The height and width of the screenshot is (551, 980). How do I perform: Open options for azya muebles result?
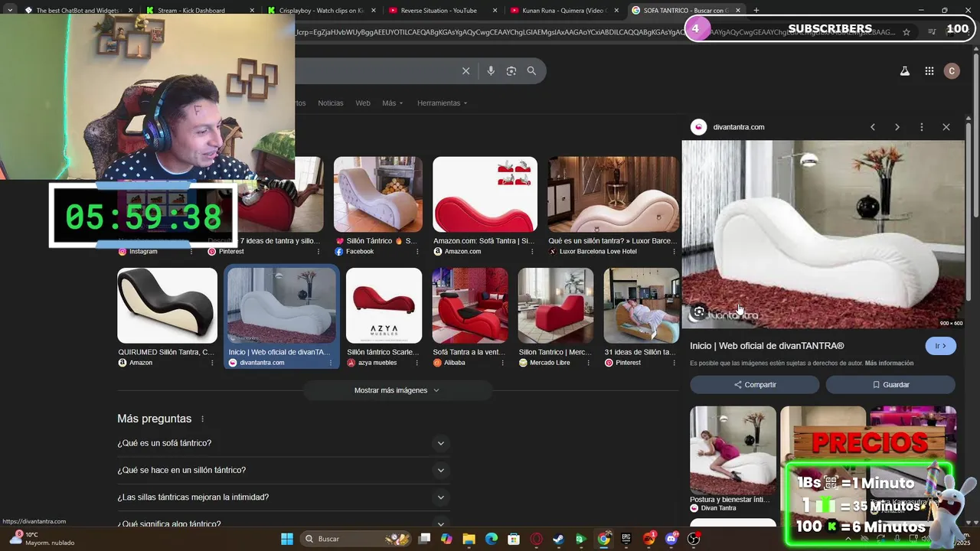(416, 363)
